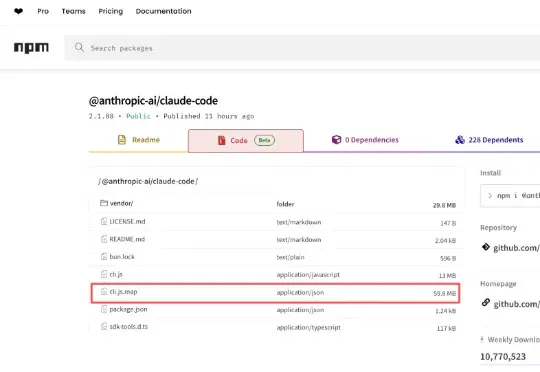Open the Documentation menu item
The width and height of the screenshot is (540, 372).
click(163, 11)
